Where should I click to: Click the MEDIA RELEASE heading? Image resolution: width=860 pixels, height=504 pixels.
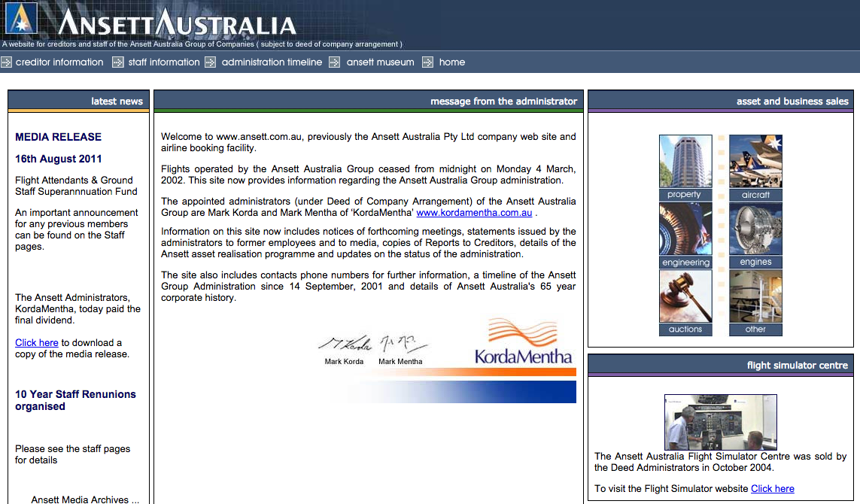(x=58, y=137)
